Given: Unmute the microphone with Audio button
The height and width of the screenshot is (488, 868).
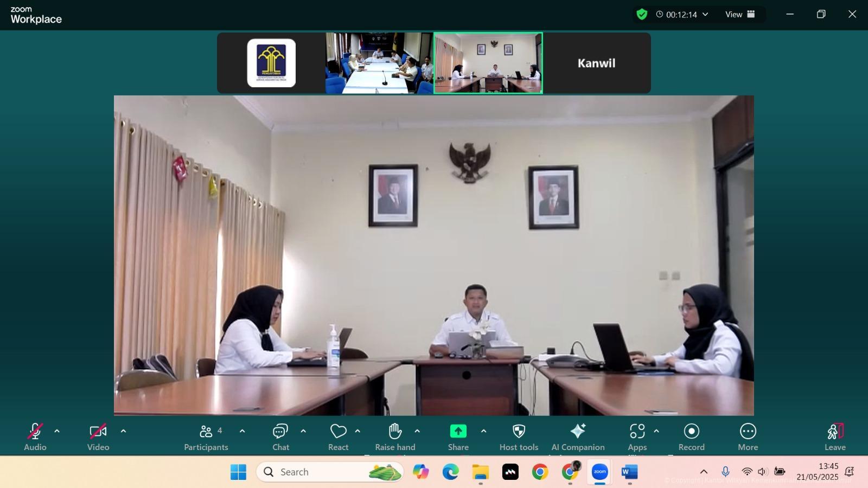Looking at the screenshot, I should click(35, 437).
